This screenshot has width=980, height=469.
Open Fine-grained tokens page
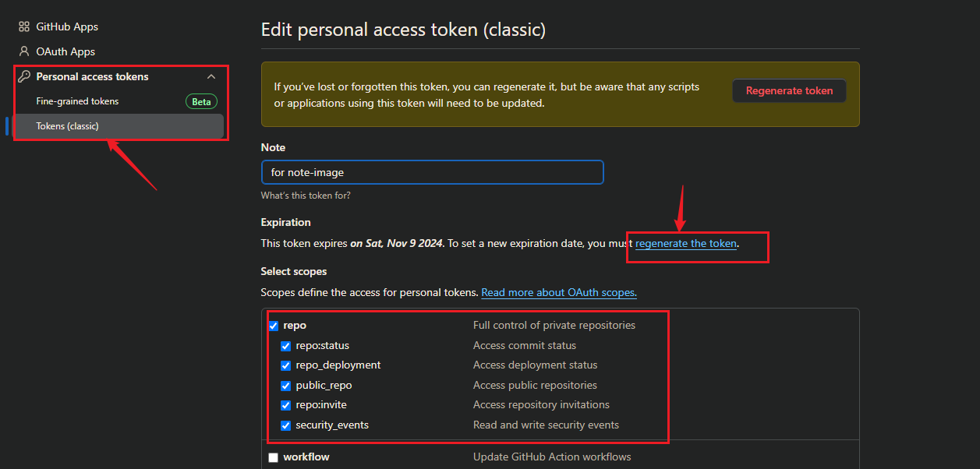[77, 101]
